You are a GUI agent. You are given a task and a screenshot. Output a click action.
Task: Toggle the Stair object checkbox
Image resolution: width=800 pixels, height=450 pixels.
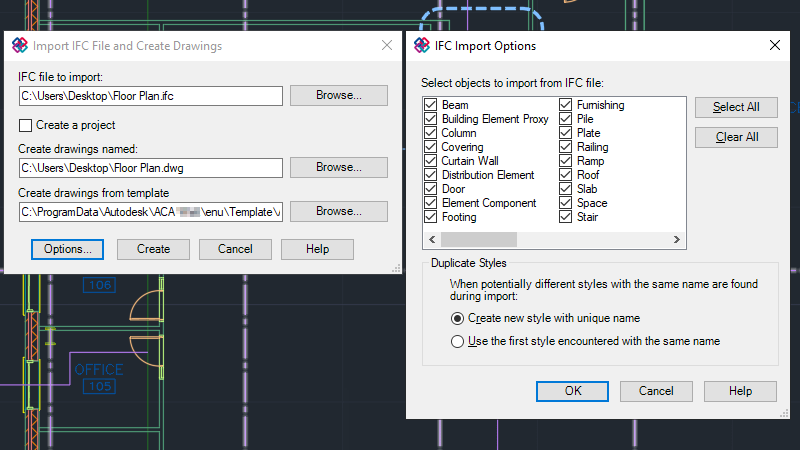[x=565, y=217]
